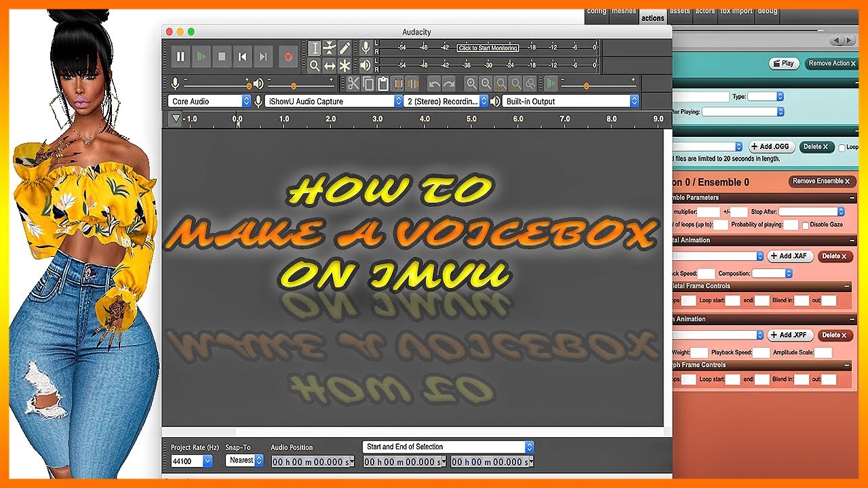Viewport: 868px width, 488px height.
Task: Click the Silence Audio icon
Action: [413, 83]
